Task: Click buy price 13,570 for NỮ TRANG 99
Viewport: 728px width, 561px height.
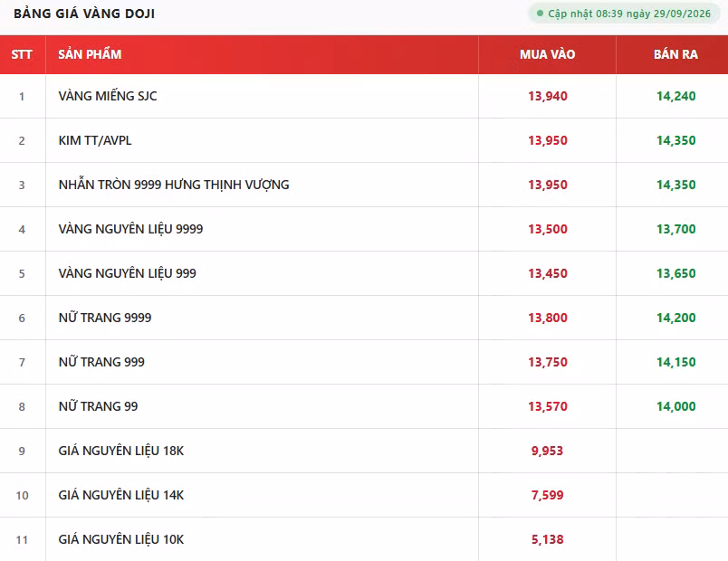Action: pyautogui.click(x=548, y=406)
